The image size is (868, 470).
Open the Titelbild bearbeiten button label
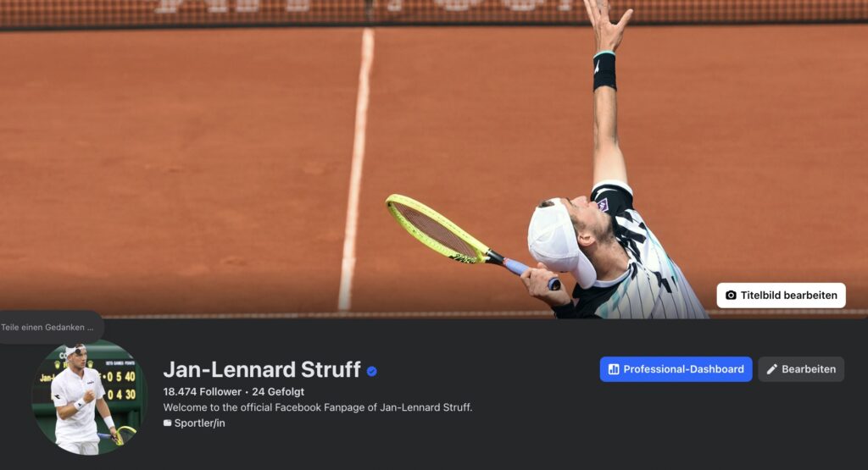[x=789, y=296]
